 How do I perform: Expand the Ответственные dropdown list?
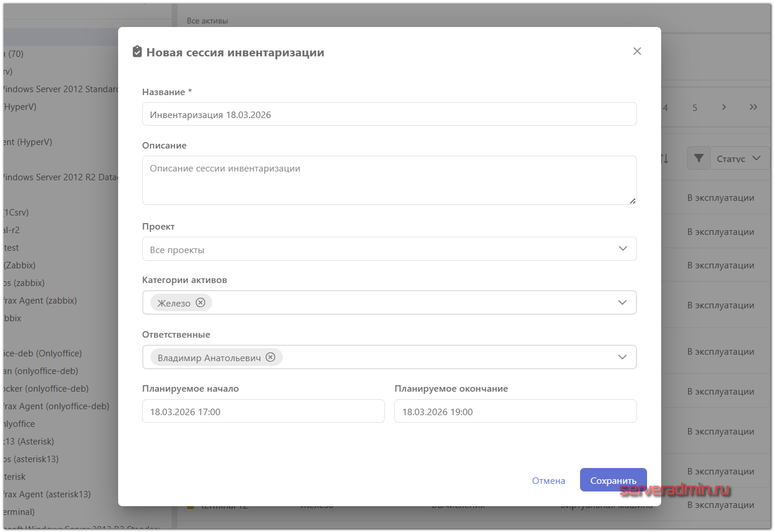[622, 357]
